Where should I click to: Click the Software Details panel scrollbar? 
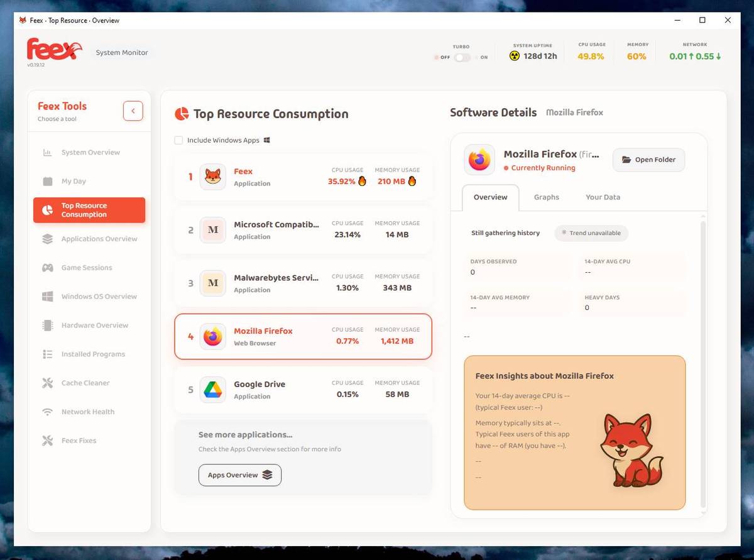point(703,365)
